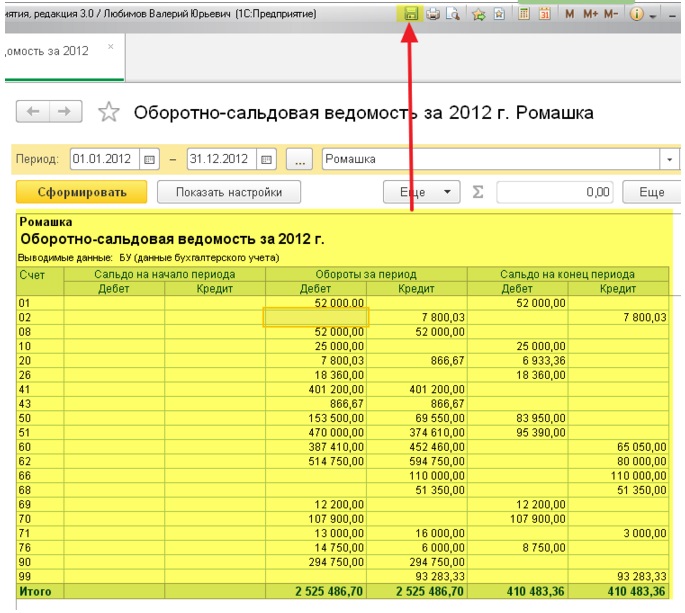This screenshot has width=685, height=613.
Task: Click the M+ memory add button
Action: pos(591,14)
